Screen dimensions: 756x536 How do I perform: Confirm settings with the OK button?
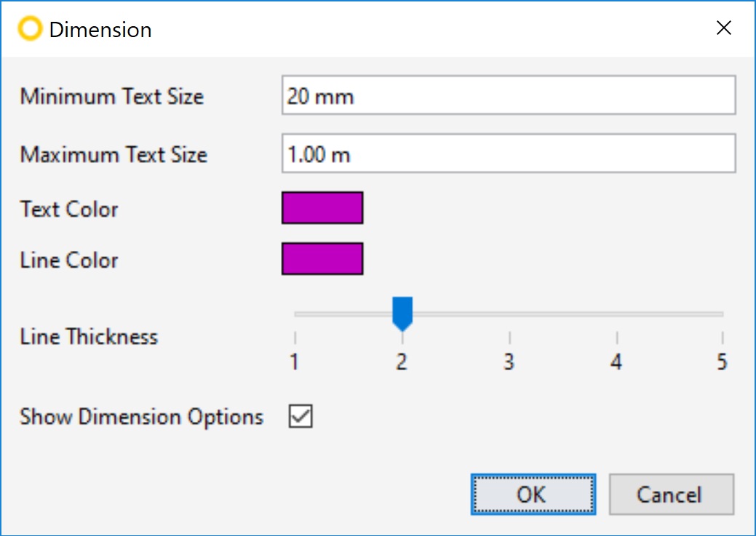[x=533, y=495]
